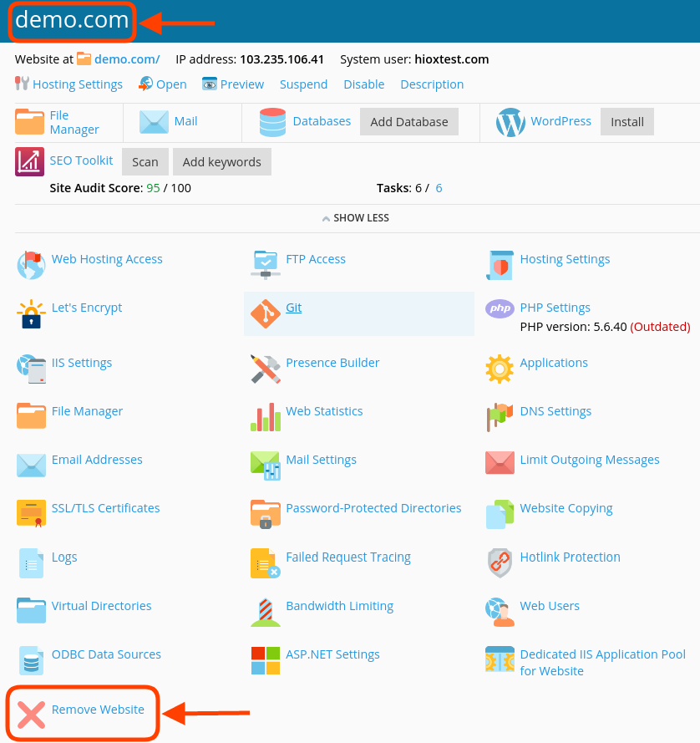Click the purple PHP Settings icon
This screenshot has height=743, width=700.
pyautogui.click(x=500, y=309)
